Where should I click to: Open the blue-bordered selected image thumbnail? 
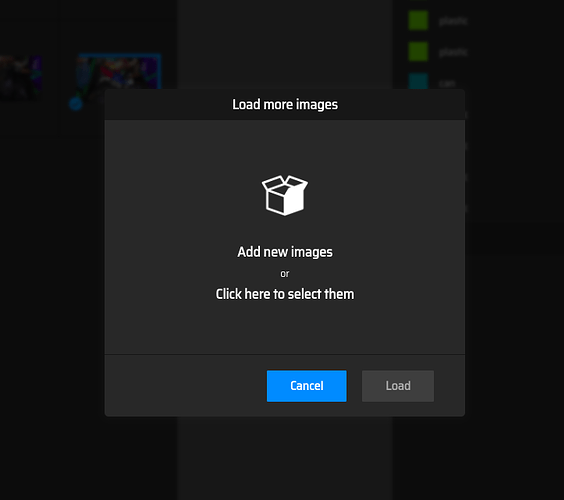coord(119,72)
